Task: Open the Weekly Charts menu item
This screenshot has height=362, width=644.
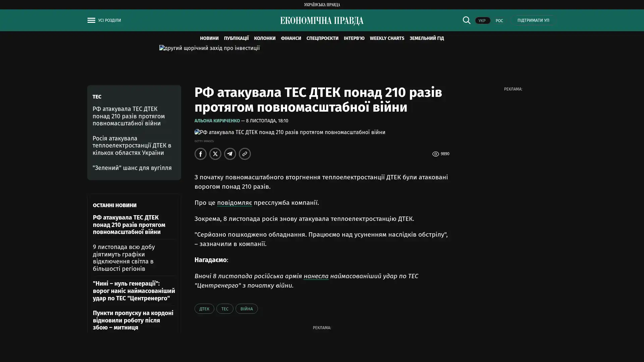Action: [387, 38]
